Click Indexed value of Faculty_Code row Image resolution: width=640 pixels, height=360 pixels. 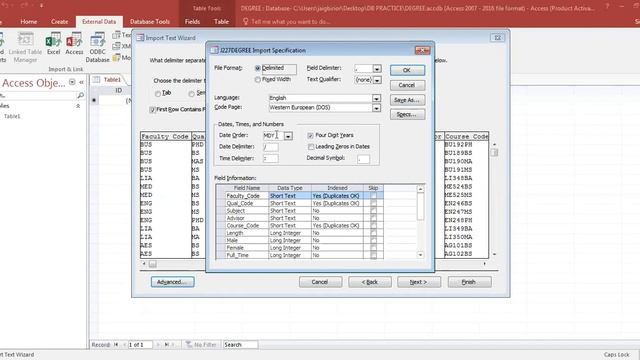point(337,196)
